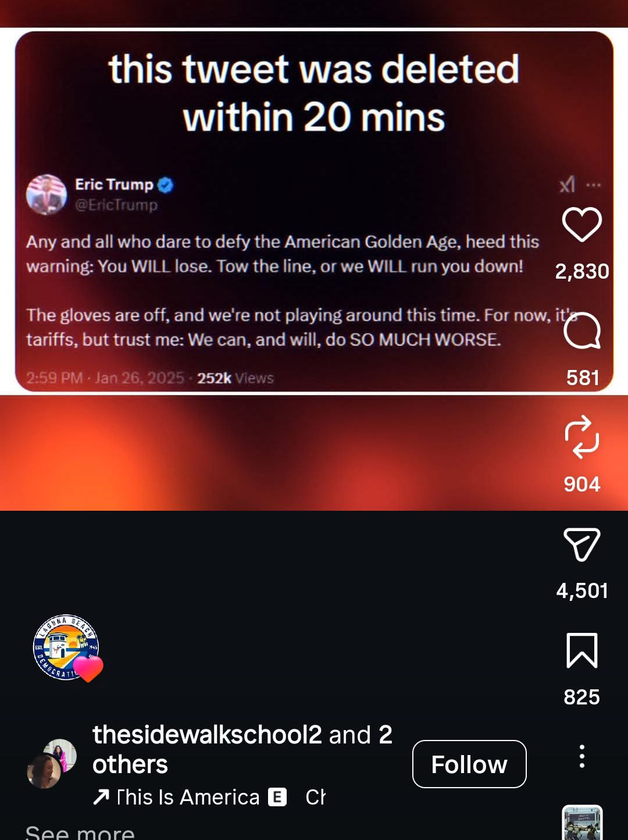The width and height of the screenshot is (628, 840).
Task: Open comments via speech bubble icon
Action: (581, 330)
